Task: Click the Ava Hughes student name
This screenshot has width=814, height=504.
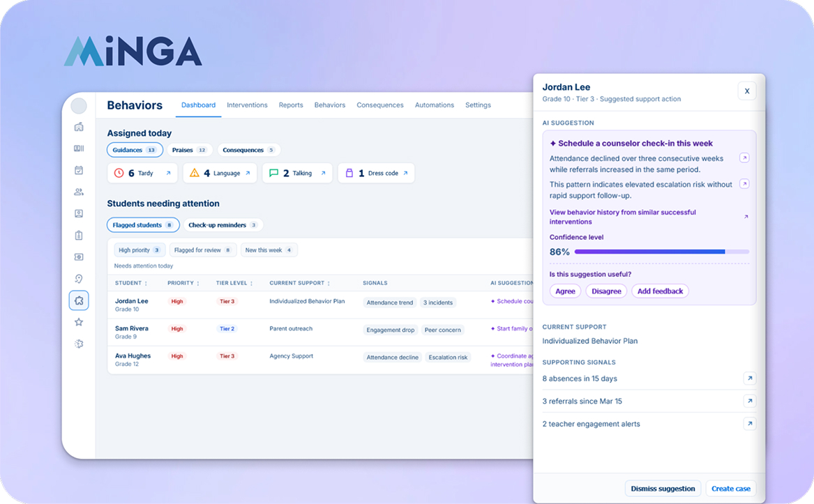Action: pos(133,356)
